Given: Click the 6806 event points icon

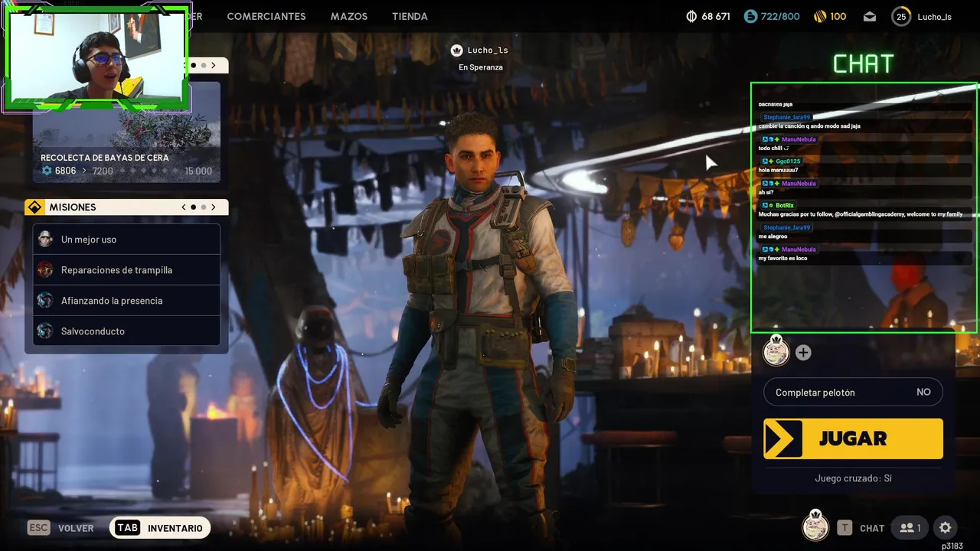Looking at the screenshot, I should pos(47,171).
